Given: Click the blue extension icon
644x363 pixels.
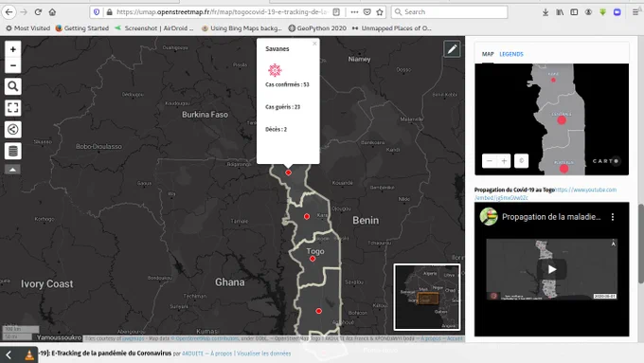Looking at the screenshot, I should 617,12.
